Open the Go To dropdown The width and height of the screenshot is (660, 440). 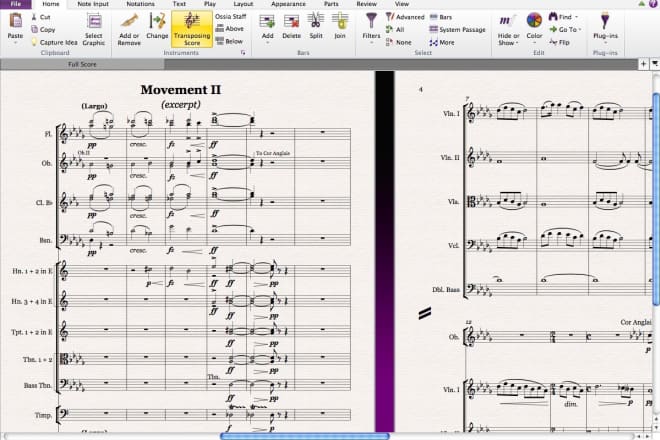(x=565, y=29)
